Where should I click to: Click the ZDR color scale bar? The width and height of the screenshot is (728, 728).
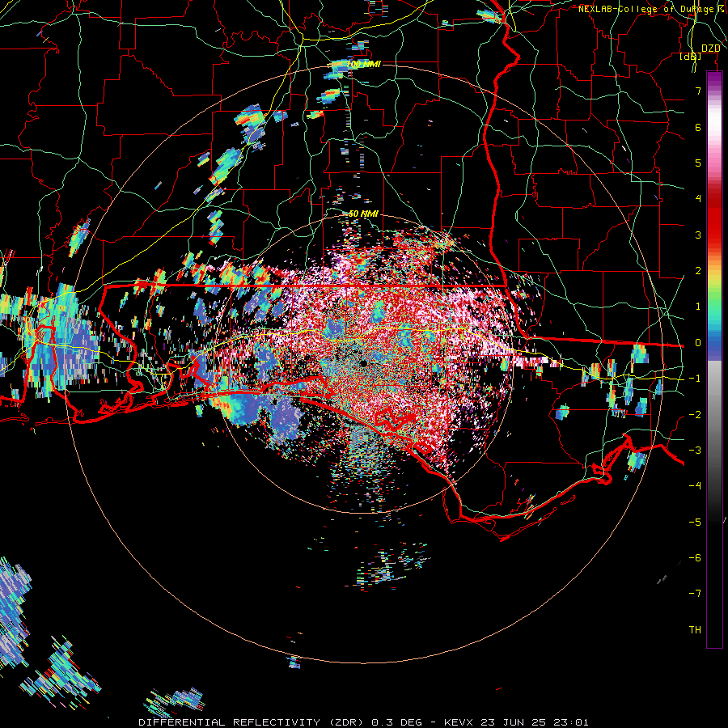click(x=714, y=359)
